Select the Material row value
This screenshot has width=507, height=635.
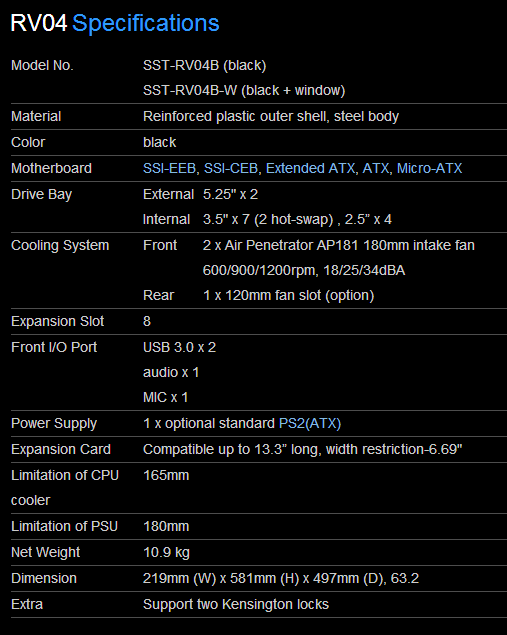point(271,116)
